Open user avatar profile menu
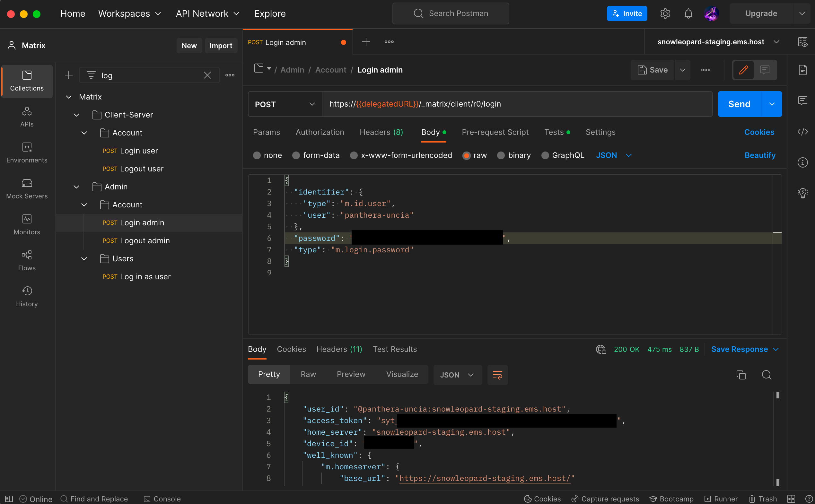This screenshot has width=815, height=504. tap(711, 14)
